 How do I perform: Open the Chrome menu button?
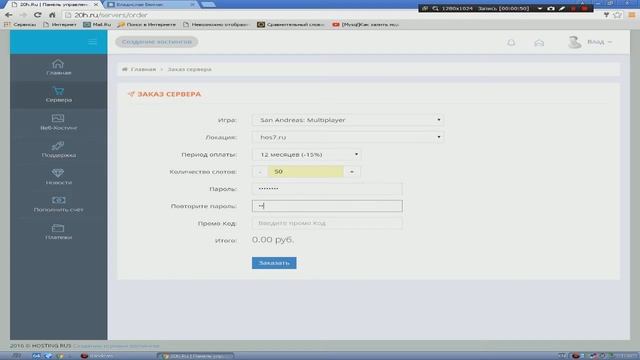click(632, 15)
